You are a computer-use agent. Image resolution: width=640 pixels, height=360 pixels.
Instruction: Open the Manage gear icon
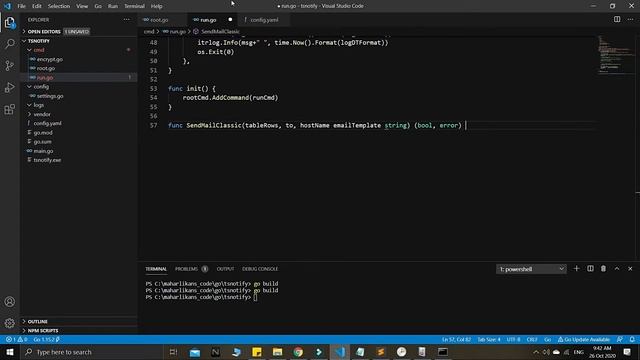coord(10,323)
